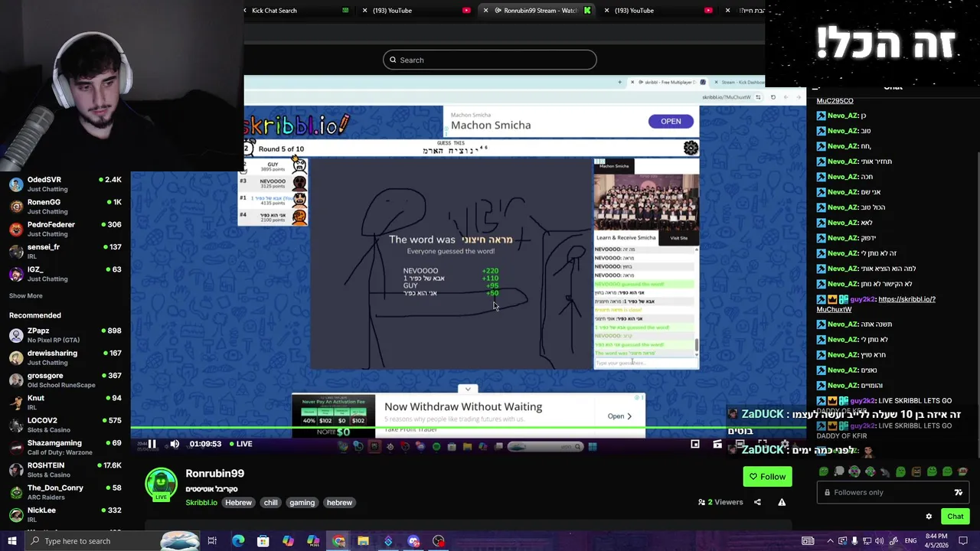Screen dimensions: 980x551
Task: Open the Skribbl.io category link
Action: pyautogui.click(x=201, y=503)
